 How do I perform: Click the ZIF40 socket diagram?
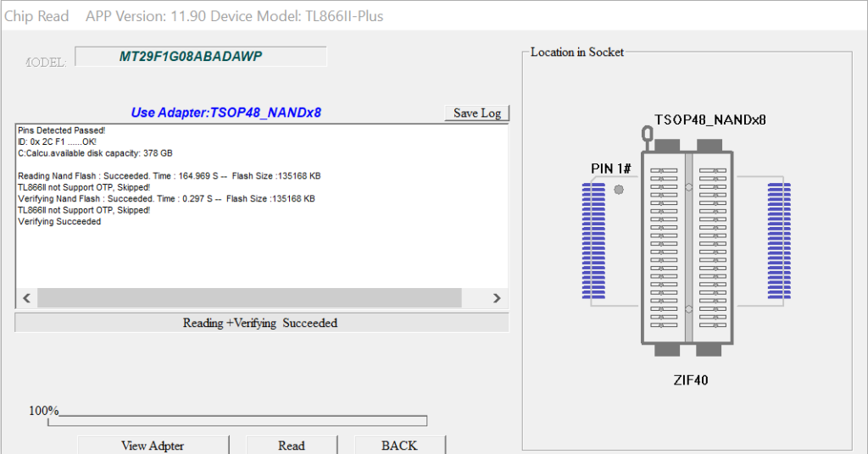[x=687, y=247]
